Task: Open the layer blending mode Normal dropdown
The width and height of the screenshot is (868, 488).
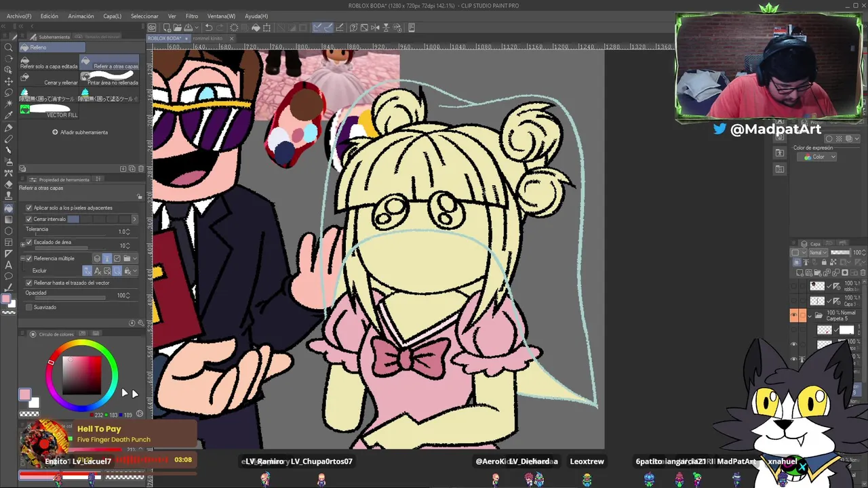Action: tap(818, 253)
